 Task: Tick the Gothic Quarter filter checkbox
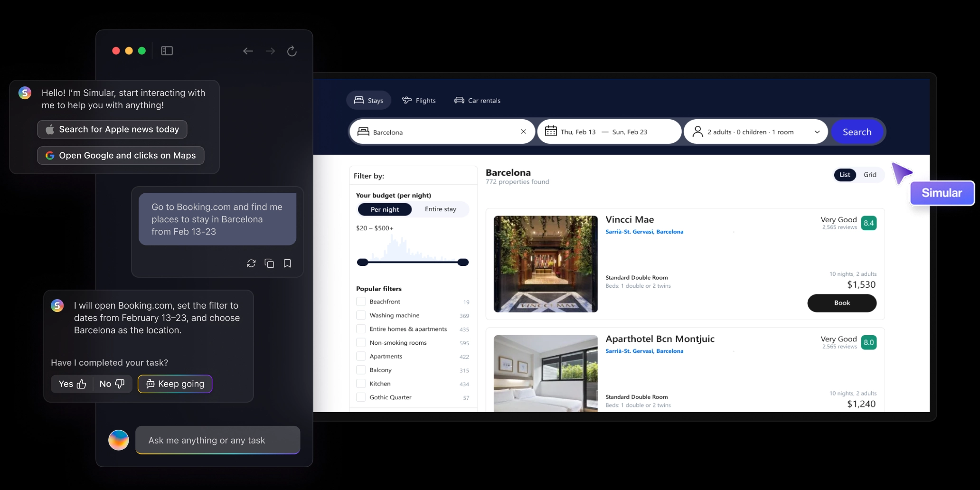coord(361,397)
